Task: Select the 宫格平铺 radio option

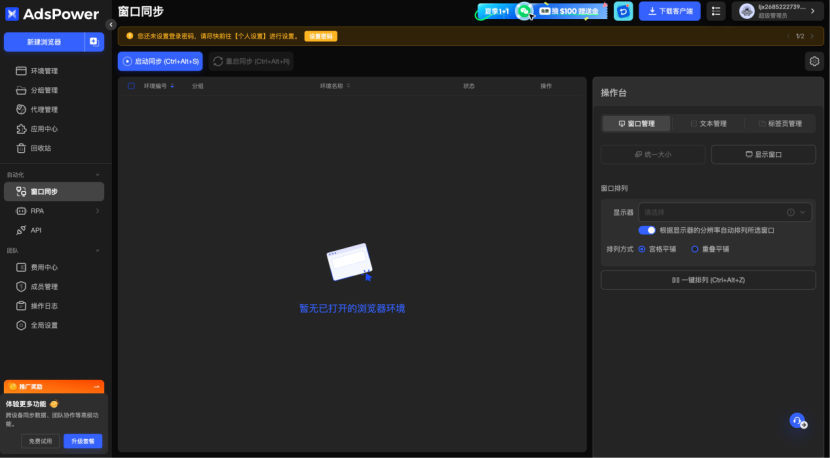Action: pos(642,249)
